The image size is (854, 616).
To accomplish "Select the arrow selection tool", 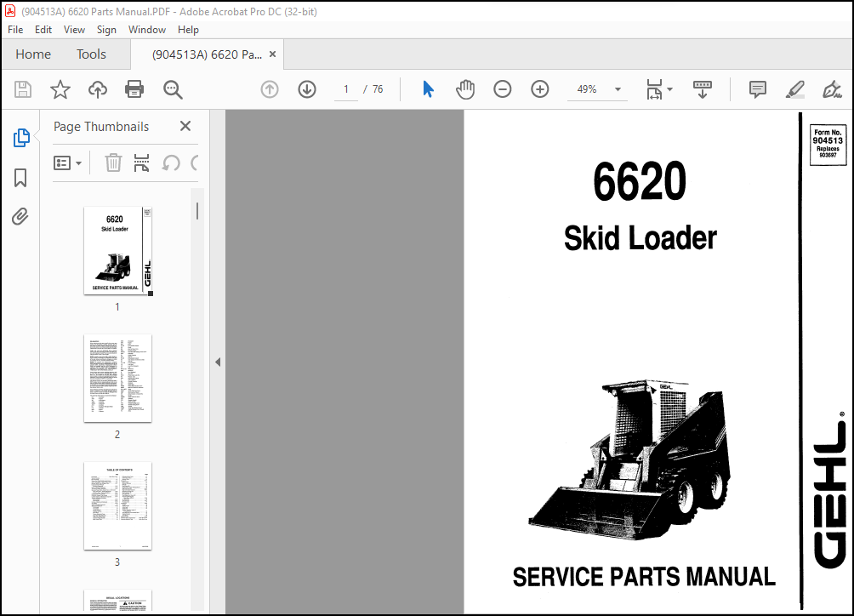I will point(428,89).
